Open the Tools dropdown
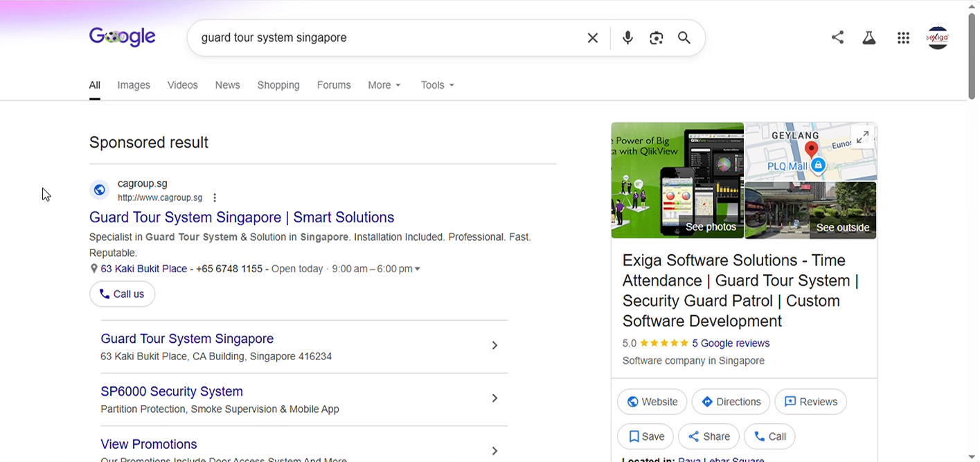This screenshot has width=980, height=462. [438, 85]
